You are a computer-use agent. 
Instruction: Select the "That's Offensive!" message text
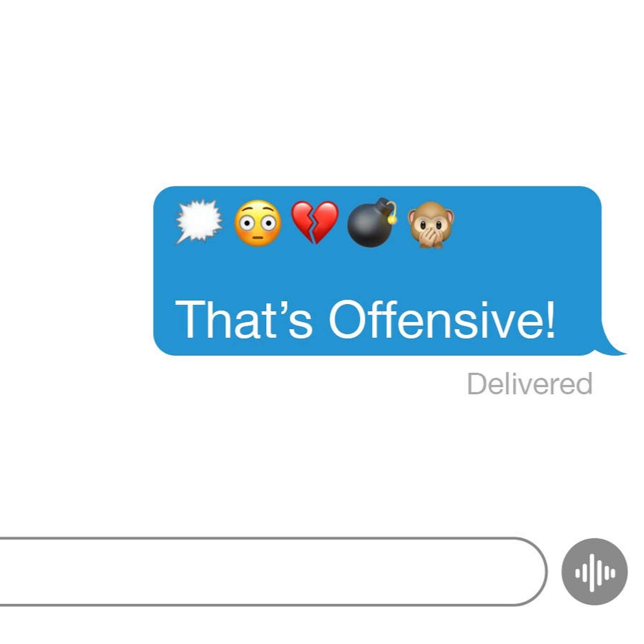coord(366,319)
